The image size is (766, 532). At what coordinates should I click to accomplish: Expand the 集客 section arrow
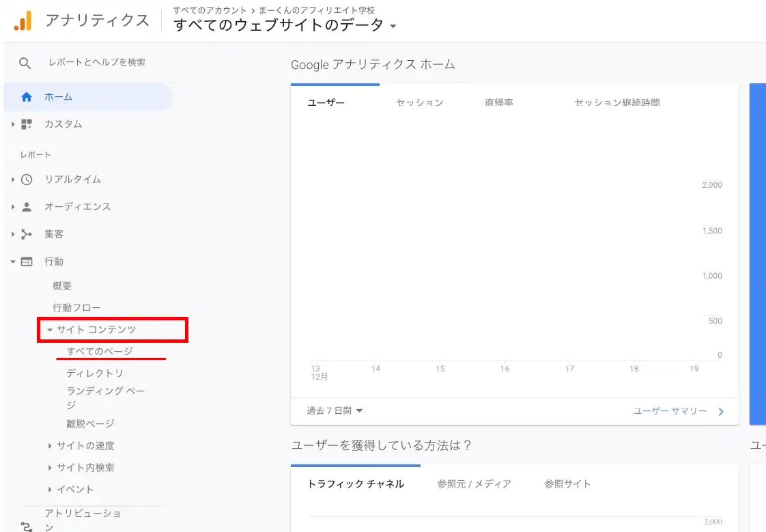tap(13, 234)
